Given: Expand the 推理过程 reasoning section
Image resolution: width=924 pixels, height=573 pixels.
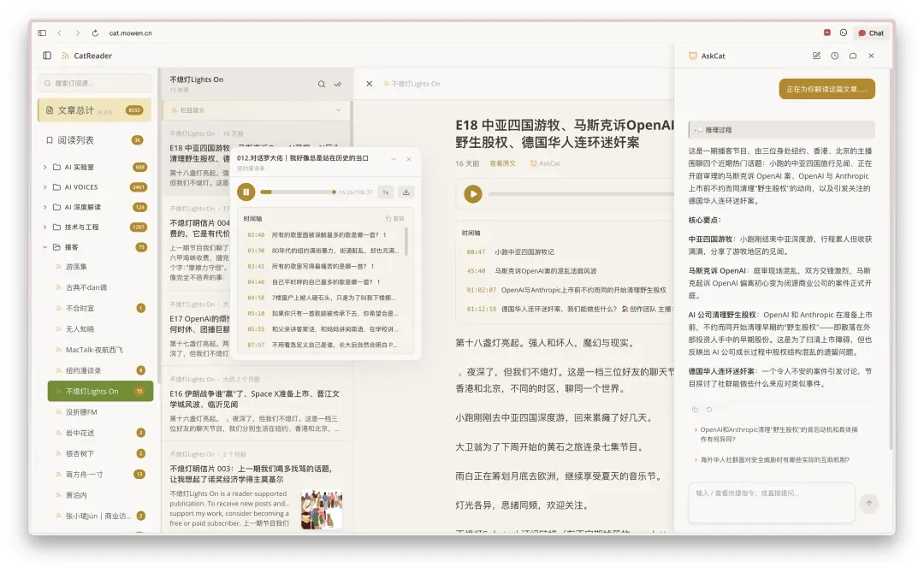Looking at the screenshot, I should pyautogui.click(x=781, y=129).
